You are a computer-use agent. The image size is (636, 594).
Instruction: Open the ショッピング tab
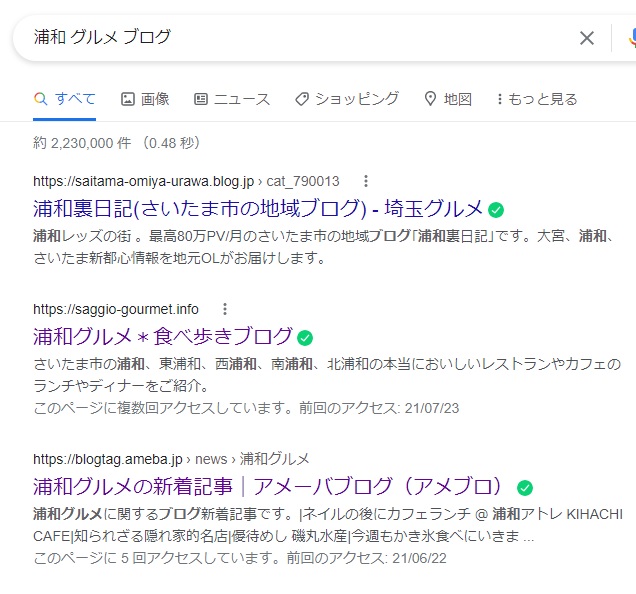click(347, 99)
